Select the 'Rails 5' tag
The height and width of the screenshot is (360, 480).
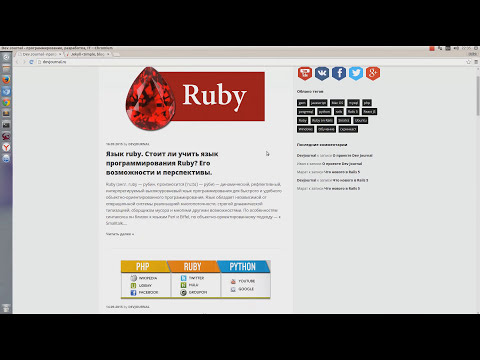pos(353,112)
